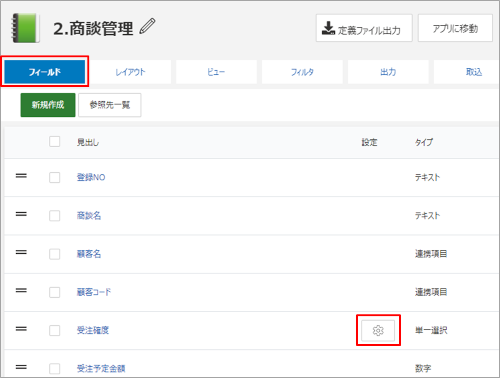Click the 連携項目 type in 顧客名 row

[x=431, y=254]
